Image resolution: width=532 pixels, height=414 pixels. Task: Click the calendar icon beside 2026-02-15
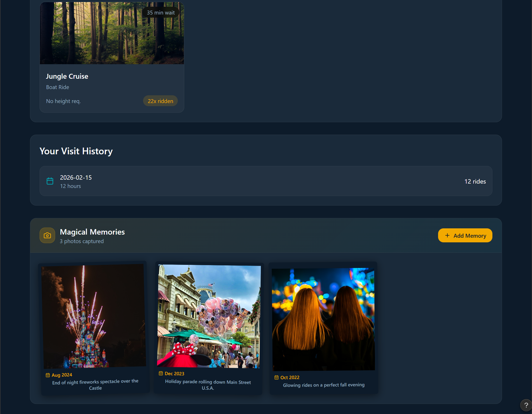click(50, 181)
